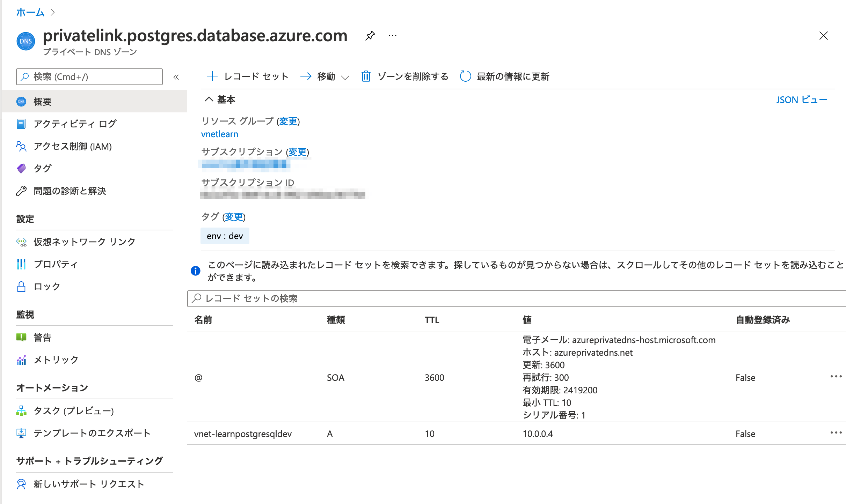Screen dimensions: 846x504
Task: Add a new record set with plus icon
Action: click(212, 76)
